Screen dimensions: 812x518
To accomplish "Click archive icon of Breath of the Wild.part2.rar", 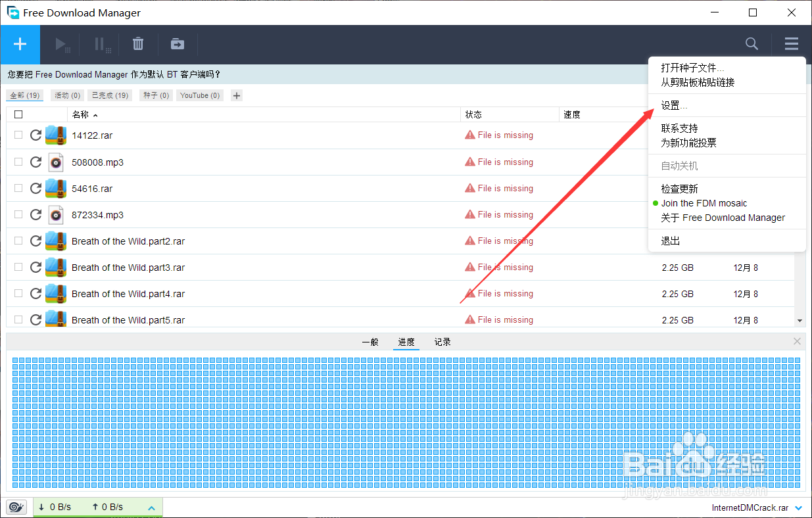I will pos(56,241).
